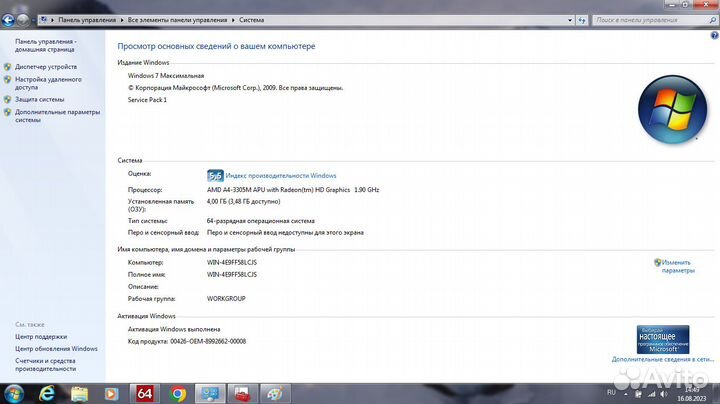Expand the arrow before 'Система' breadcrumb

click(233, 20)
